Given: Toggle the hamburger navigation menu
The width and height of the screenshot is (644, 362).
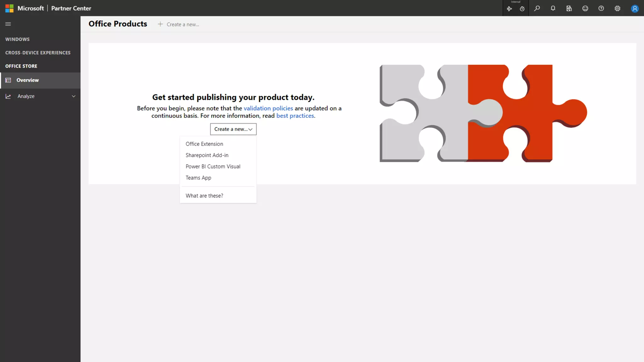Looking at the screenshot, I should click(x=8, y=24).
